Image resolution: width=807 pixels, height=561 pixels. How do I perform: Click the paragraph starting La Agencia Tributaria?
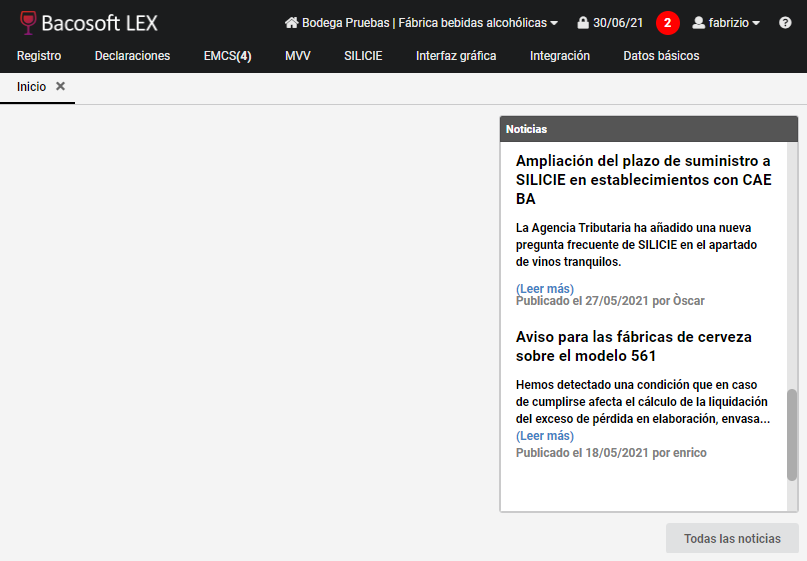(x=636, y=244)
